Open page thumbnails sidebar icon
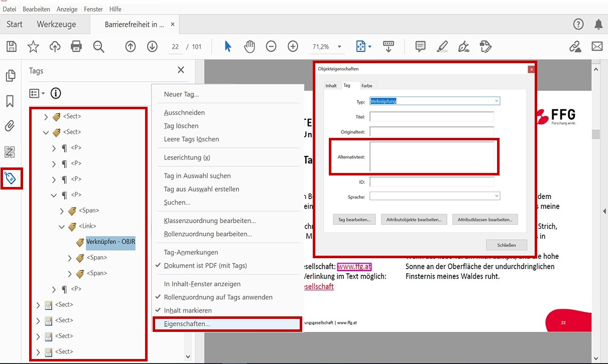The height and width of the screenshot is (364, 608). (x=10, y=76)
